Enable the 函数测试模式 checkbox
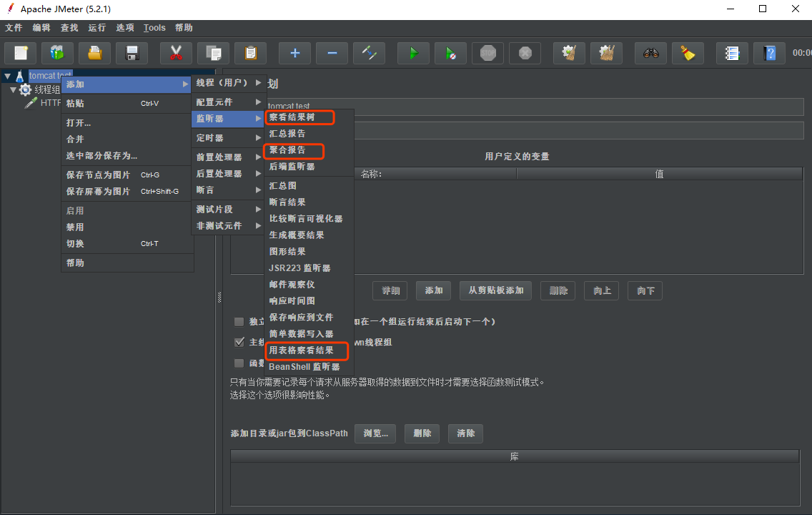Image resolution: width=812 pixels, height=515 pixels. (x=239, y=363)
